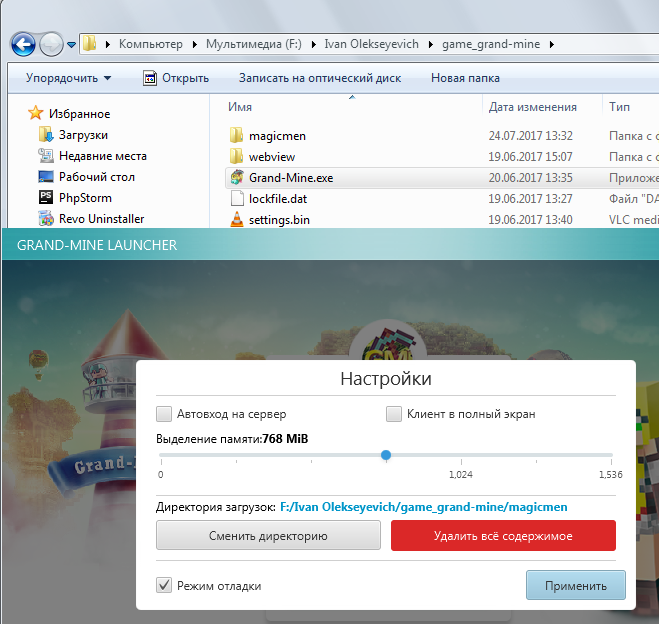Expand the chevron after Мультимедиа (F:)
Viewport: 659px width, 624px height.
[x=314, y=44]
